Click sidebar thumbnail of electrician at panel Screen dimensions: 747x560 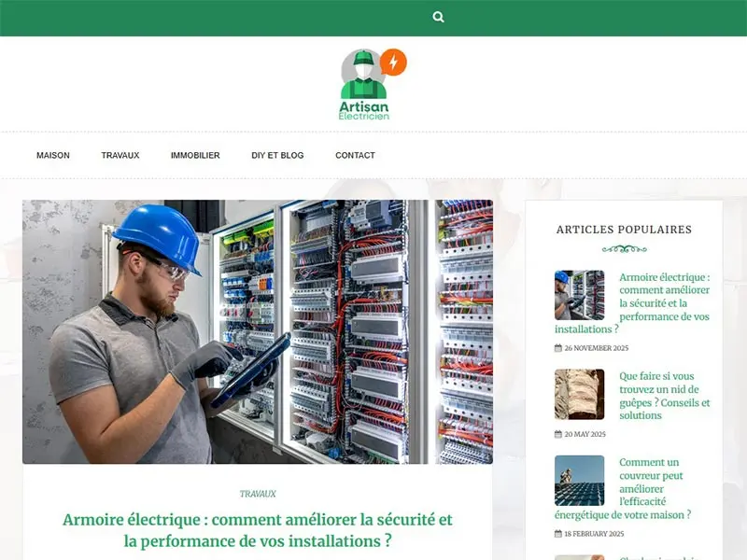tap(579, 295)
